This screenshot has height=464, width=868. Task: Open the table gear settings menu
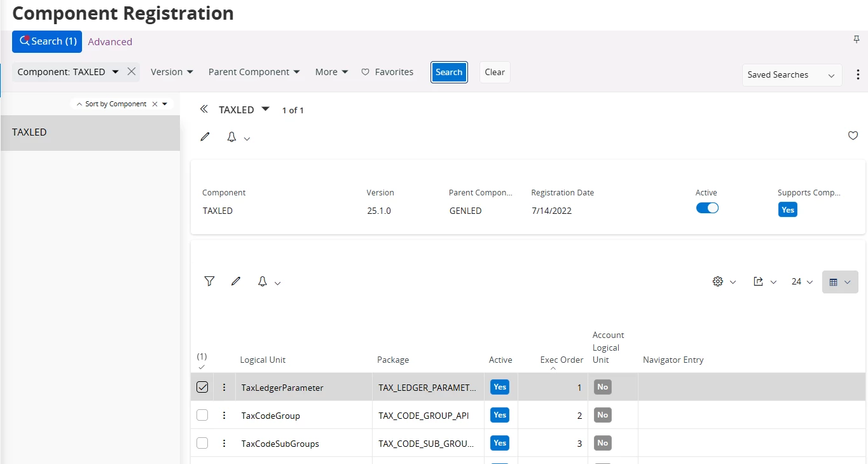point(724,281)
